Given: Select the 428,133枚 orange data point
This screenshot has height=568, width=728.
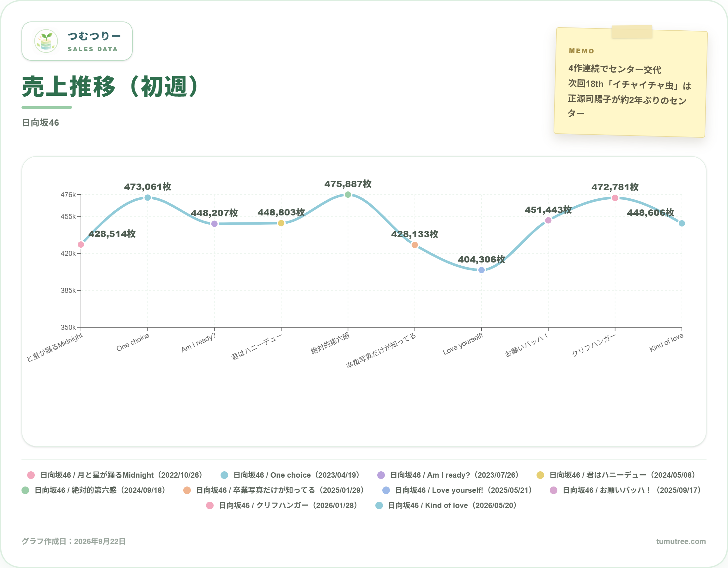Looking at the screenshot, I should click(x=415, y=245).
